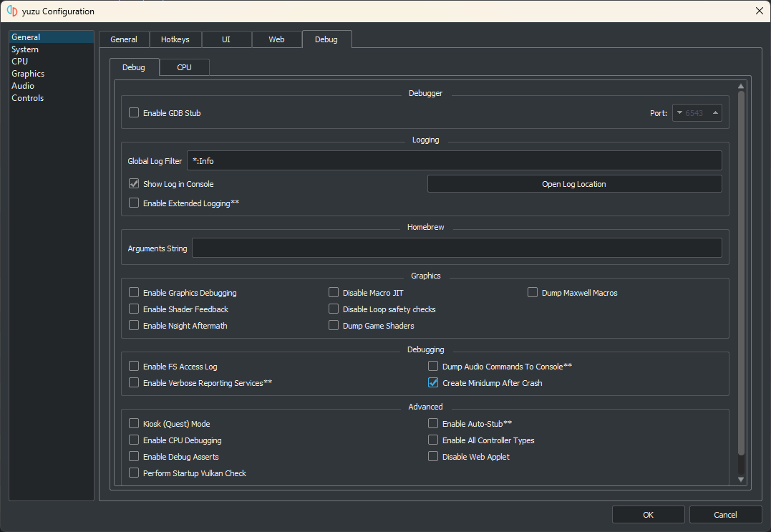Screen dimensions: 771x532
Task: Click the scrollbar down arrow
Action: (x=741, y=480)
